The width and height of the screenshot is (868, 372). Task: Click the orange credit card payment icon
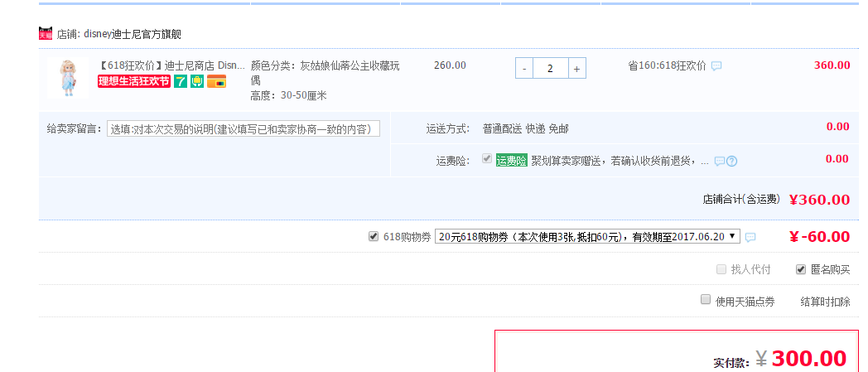pos(216,81)
